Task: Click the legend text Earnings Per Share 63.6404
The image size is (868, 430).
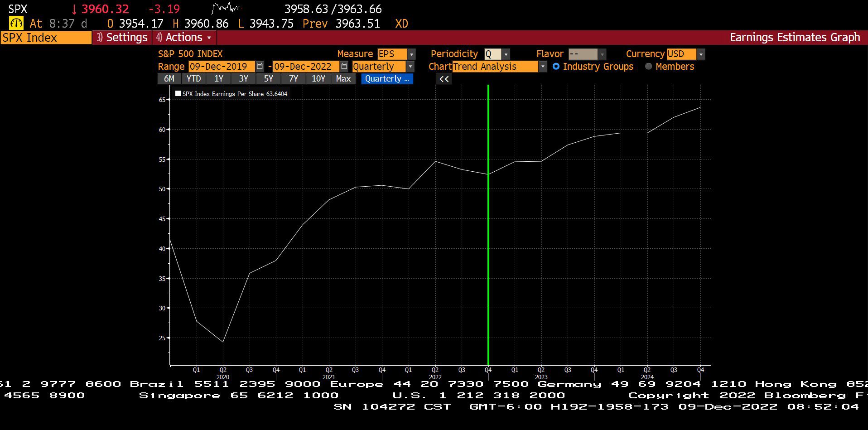Action: [x=252, y=94]
